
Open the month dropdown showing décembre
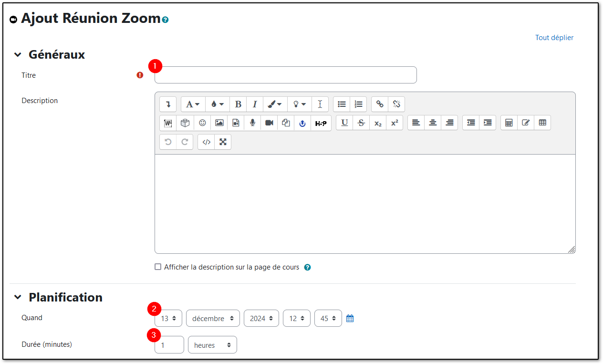tap(213, 318)
